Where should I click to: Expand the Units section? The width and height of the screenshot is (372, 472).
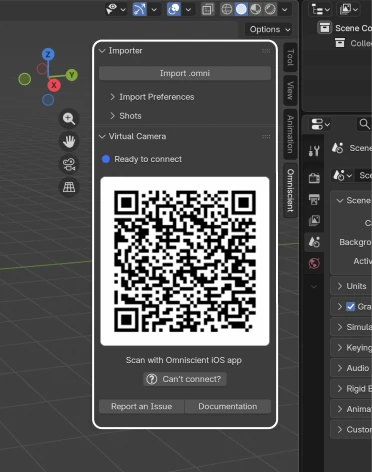[x=351, y=286]
